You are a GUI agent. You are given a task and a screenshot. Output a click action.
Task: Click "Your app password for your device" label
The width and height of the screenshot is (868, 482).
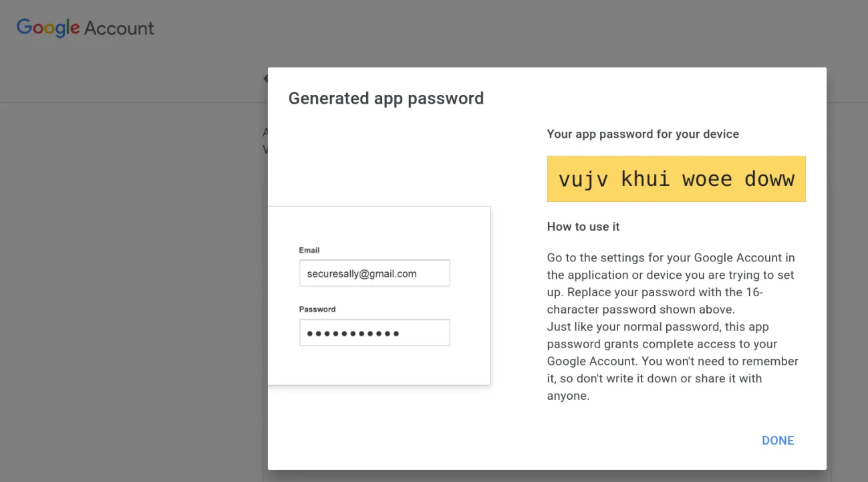[x=643, y=134]
